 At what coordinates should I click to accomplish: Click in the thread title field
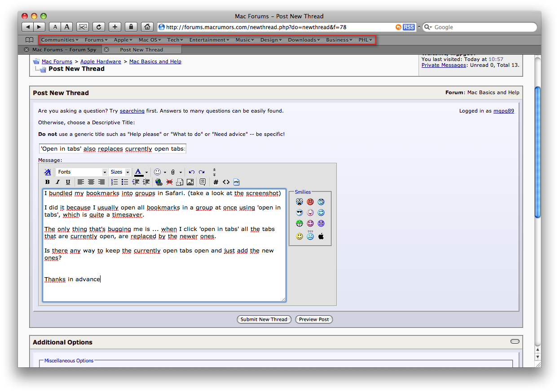tap(112, 148)
